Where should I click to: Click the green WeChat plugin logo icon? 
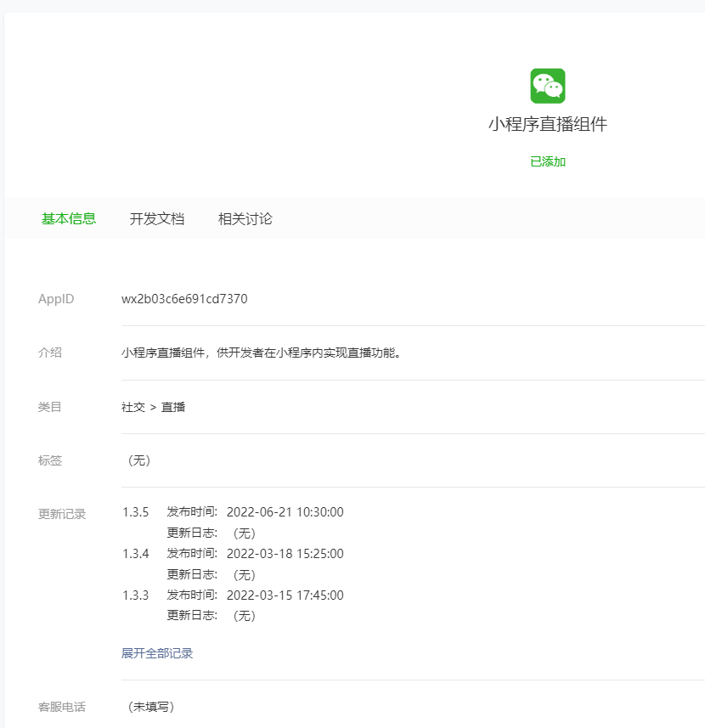coord(548,86)
